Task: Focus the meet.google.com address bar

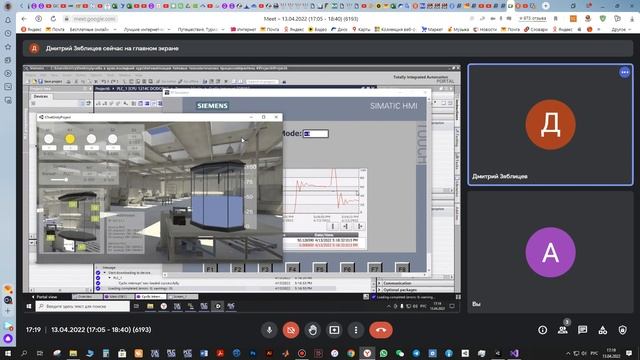Action: 94,19
